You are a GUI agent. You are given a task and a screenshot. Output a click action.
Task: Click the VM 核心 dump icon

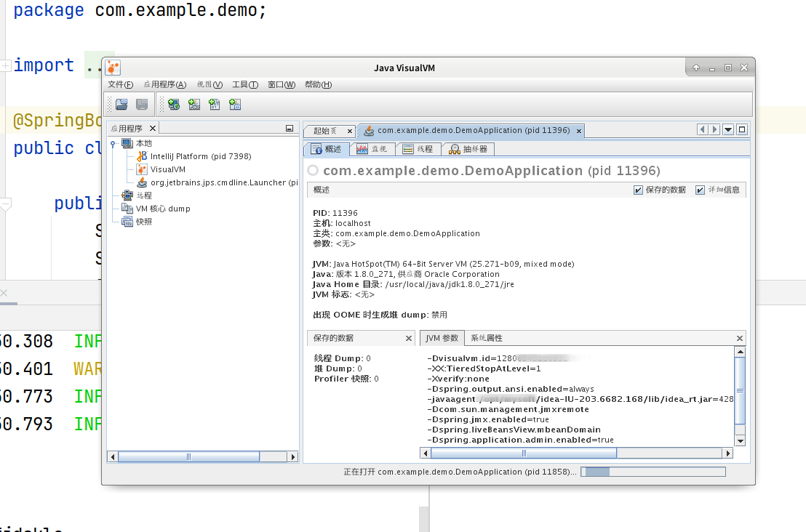pos(127,209)
